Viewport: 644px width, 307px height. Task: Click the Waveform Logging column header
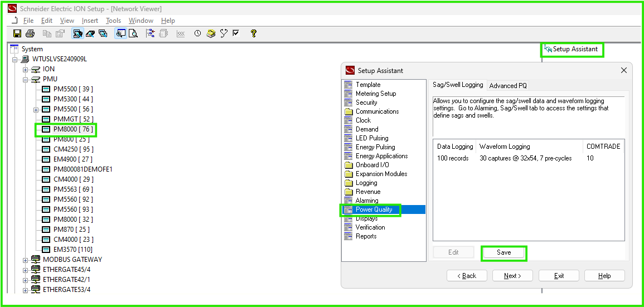[x=529, y=147]
